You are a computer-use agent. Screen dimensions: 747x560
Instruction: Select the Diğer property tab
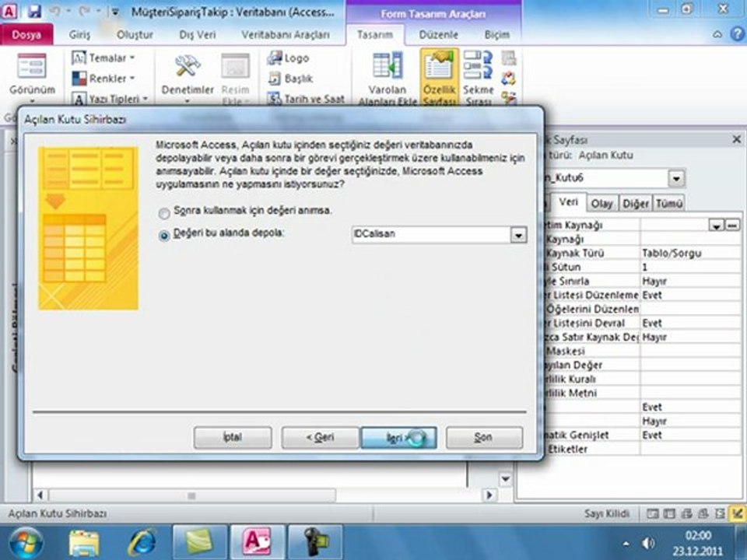point(636,203)
